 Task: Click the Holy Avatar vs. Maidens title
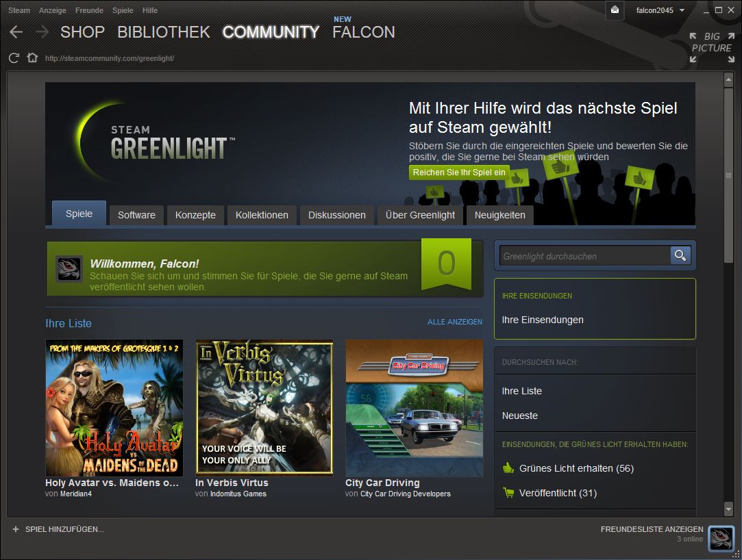112,483
